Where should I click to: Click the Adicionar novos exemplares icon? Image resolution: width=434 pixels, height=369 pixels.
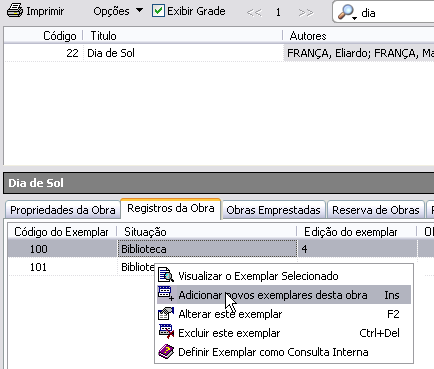click(x=166, y=294)
